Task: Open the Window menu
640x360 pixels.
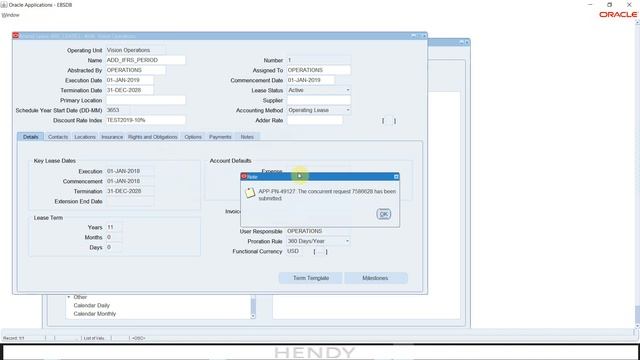Action: pos(10,15)
